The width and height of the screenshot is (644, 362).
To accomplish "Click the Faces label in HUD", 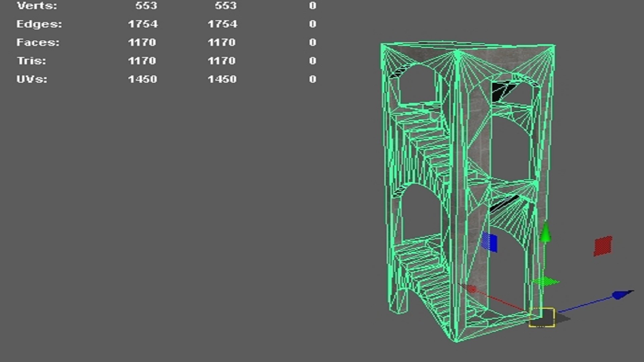I will point(38,43).
